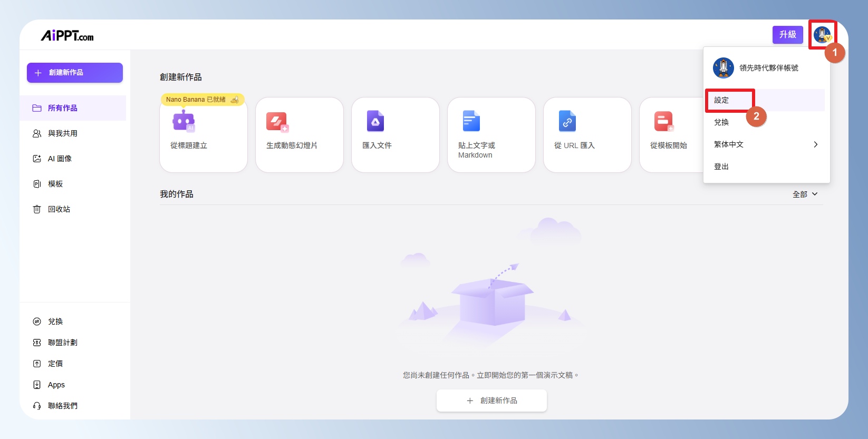Expand the 繁体中文 language submenu
The width and height of the screenshot is (868, 439).
(x=766, y=144)
